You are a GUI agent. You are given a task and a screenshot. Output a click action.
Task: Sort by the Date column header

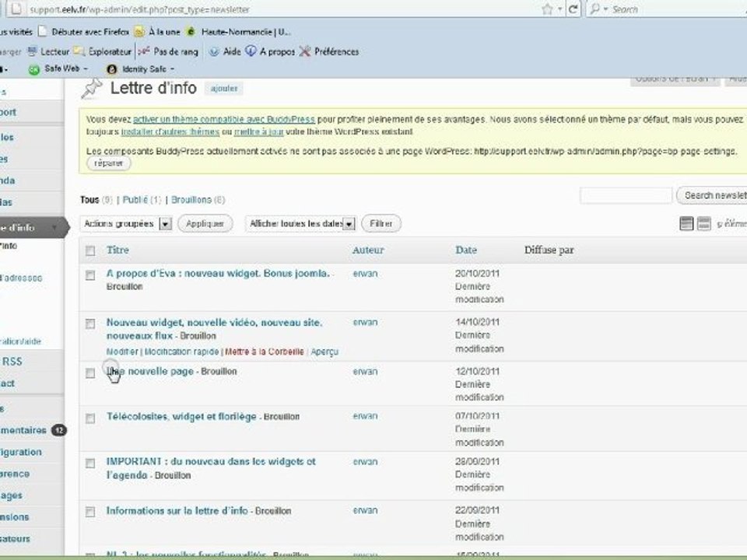point(466,250)
